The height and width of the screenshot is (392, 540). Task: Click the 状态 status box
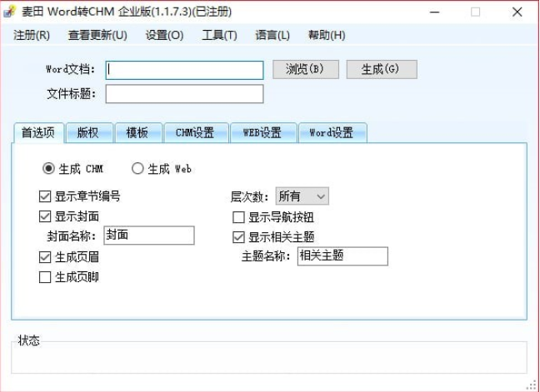[x=269, y=357]
